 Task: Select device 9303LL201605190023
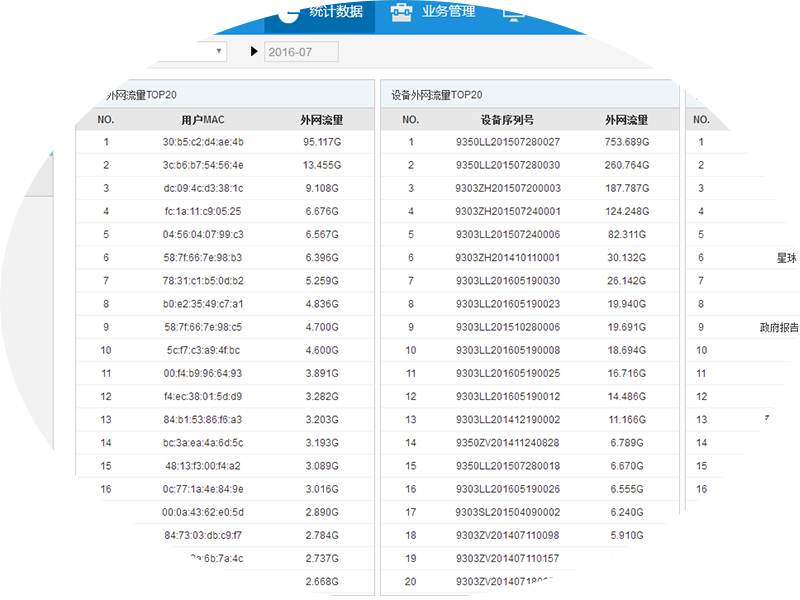tap(508, 304)
